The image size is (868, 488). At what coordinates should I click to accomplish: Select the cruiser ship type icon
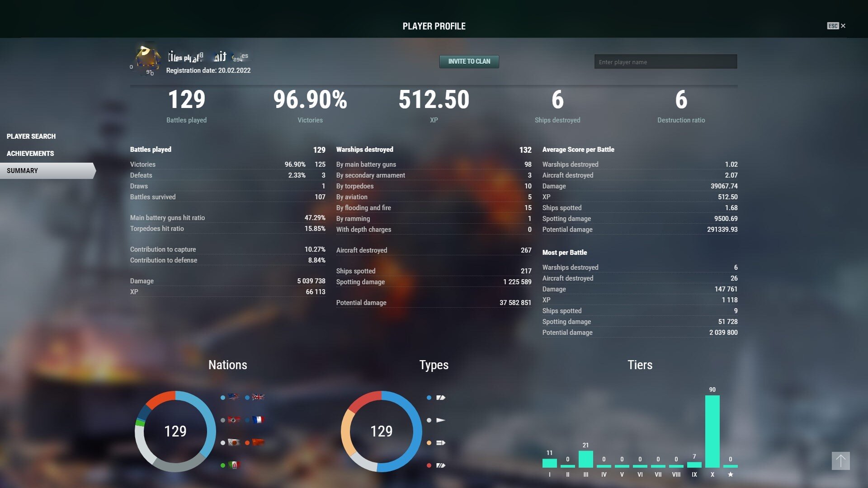tap(441, 398)
